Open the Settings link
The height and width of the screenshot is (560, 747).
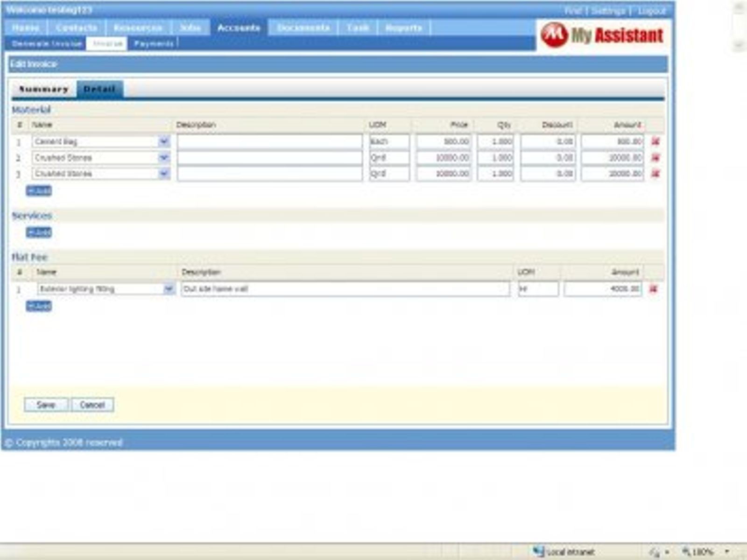(x=608, y=10)
